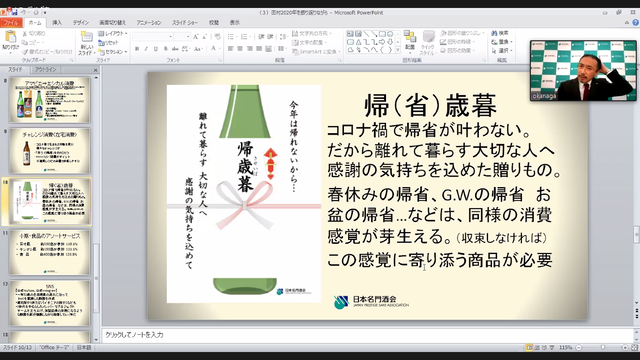The width and height of the screenshot is (640, 360).
Task: Select the text box shape in gallery
Action: (x=351, y=34)
